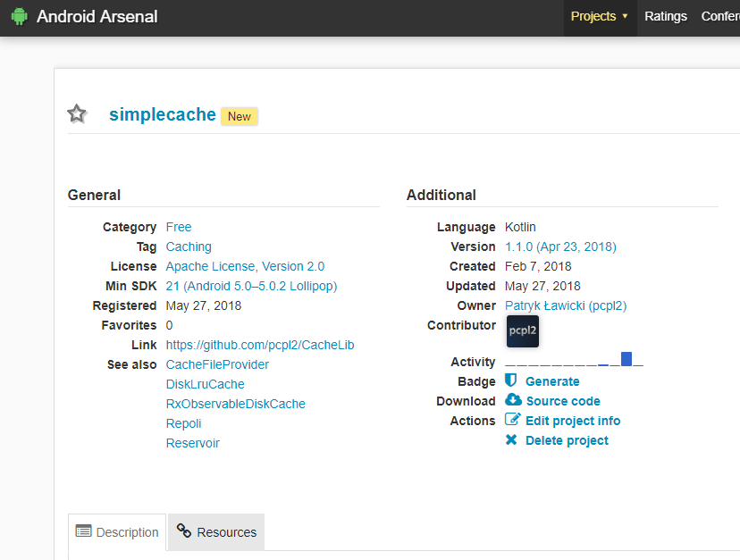Click the Caching tag link
This screenshot has width=740, height=560.
coord(189,247)
